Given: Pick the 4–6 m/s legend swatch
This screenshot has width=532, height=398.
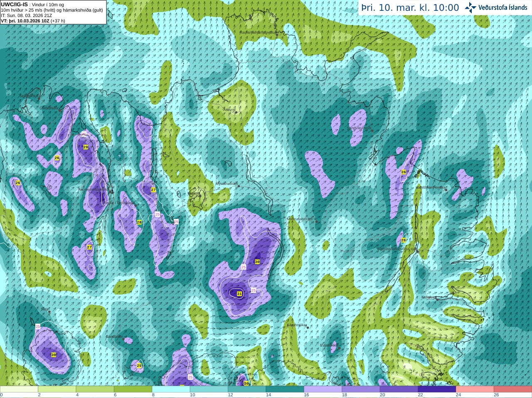Looking at the screenshot, I should (x=95, y=389).
